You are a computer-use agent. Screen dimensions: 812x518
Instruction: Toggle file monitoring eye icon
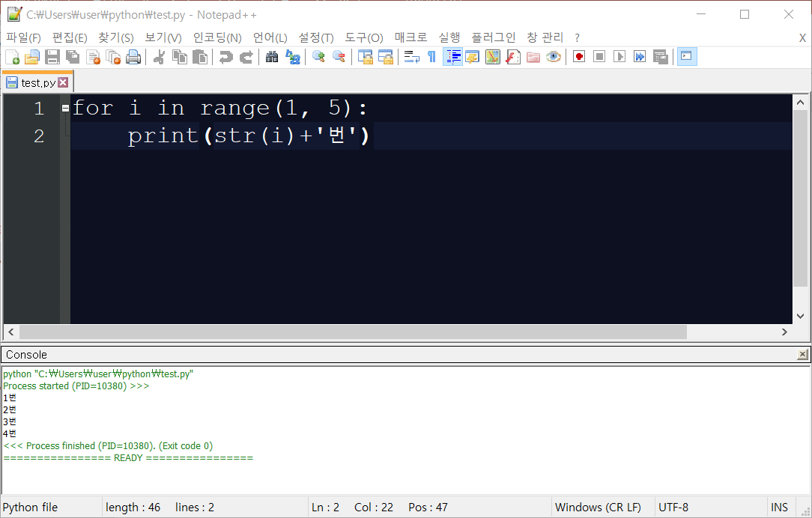(553, 57)
